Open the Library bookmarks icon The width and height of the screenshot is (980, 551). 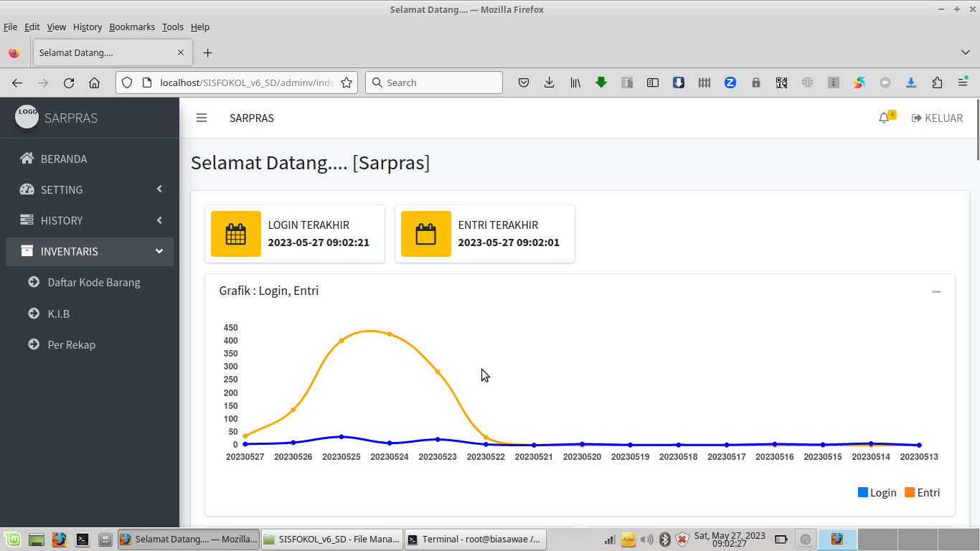(x=575, y=83)
